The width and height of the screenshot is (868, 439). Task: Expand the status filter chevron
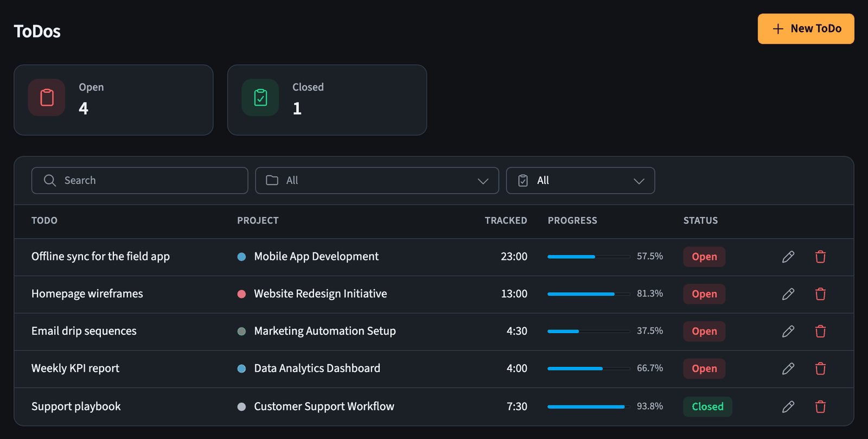tap(639, 181)
